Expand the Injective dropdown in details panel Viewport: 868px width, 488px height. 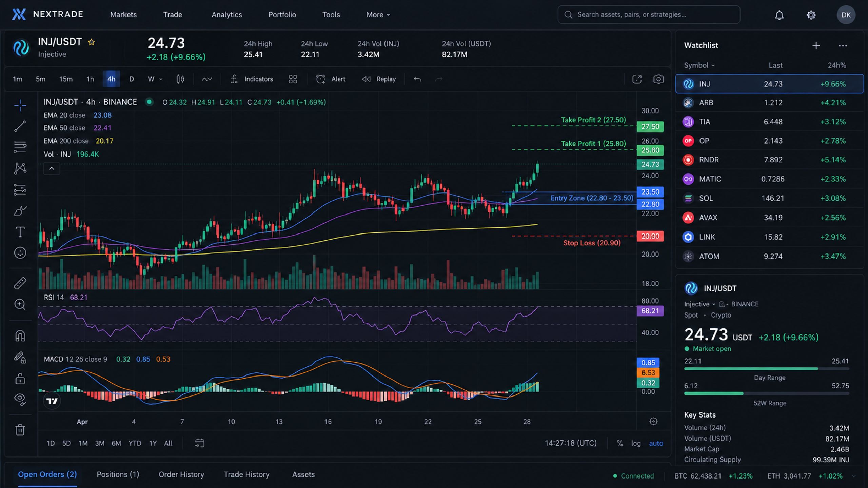click(699, 304)
